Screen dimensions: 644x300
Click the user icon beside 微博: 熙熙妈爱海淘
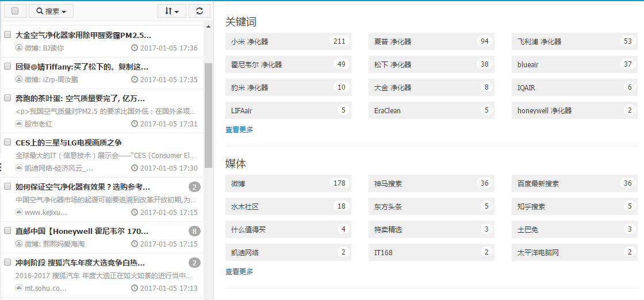(19, 244)
